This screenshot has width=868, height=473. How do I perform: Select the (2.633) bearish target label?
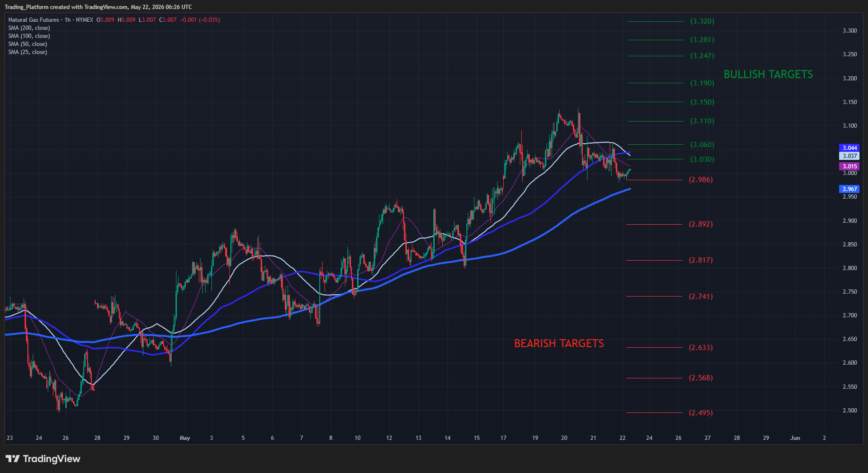(701, 348)
